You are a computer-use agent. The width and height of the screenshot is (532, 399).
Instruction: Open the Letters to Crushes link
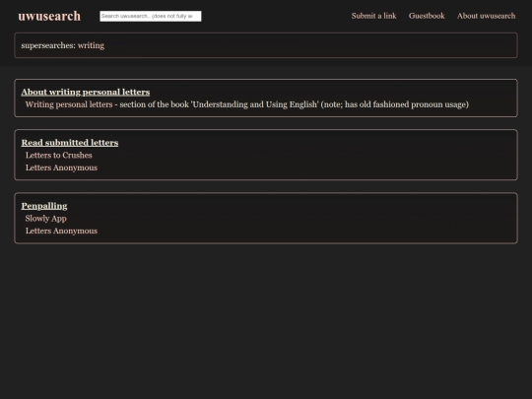[59, 155]
